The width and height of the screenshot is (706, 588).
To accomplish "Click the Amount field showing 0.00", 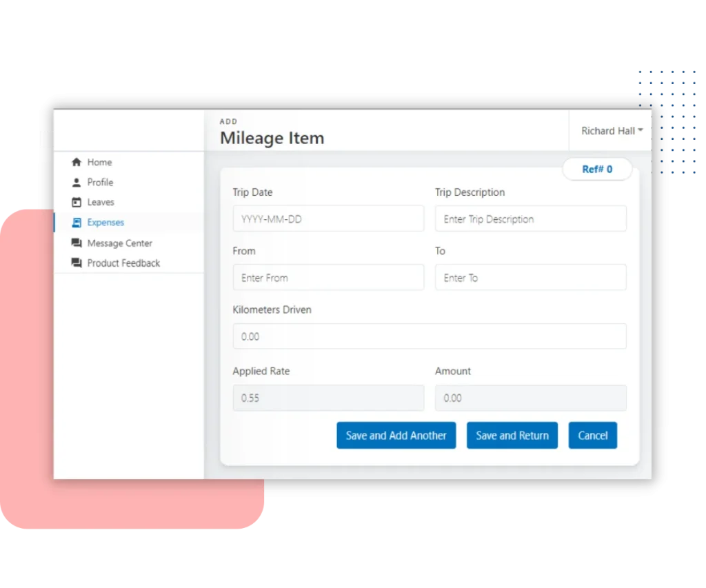I will (530, 398).
